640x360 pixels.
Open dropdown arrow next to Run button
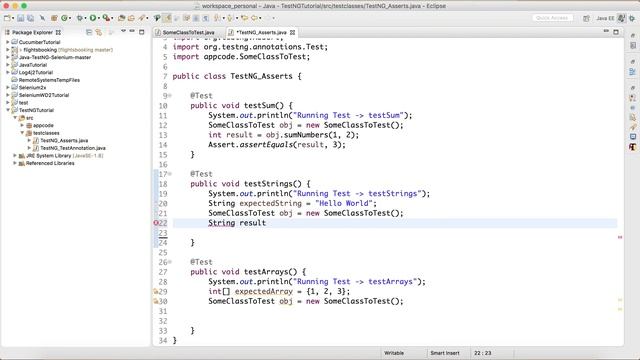coord(99,18)
